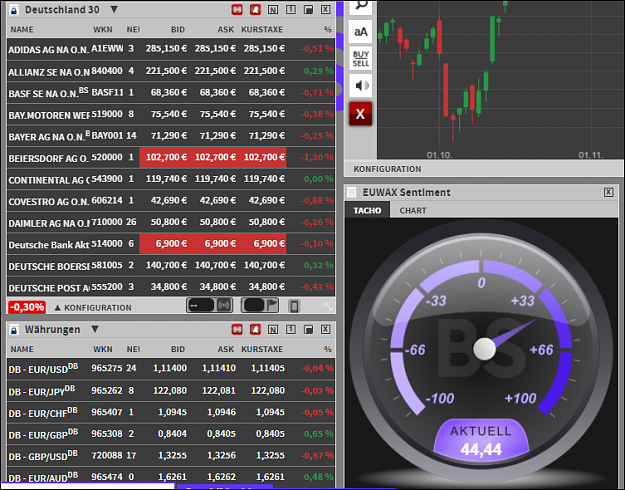The image size is (625, 490).
Task: Open the Deutschland 30 list dropdown arrow
Action: 114,9
